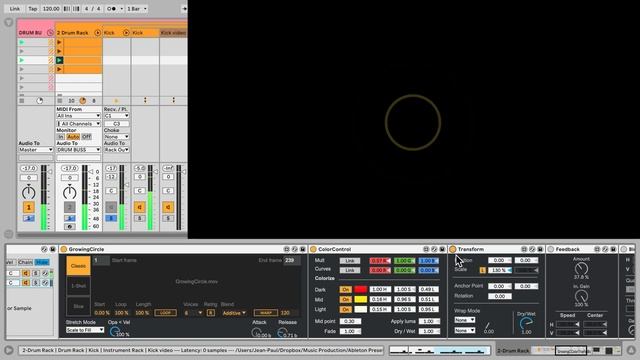Click the WARP button in GrowingCircle
Image resolution: width=640 pixels, height=360 pixels.
tap(266, 313)
